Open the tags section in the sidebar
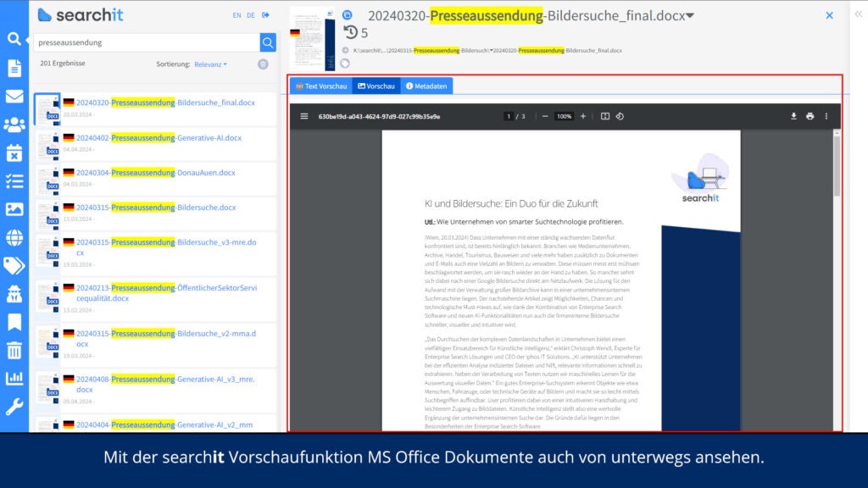 pyautogui.click(x=14, y=265)
